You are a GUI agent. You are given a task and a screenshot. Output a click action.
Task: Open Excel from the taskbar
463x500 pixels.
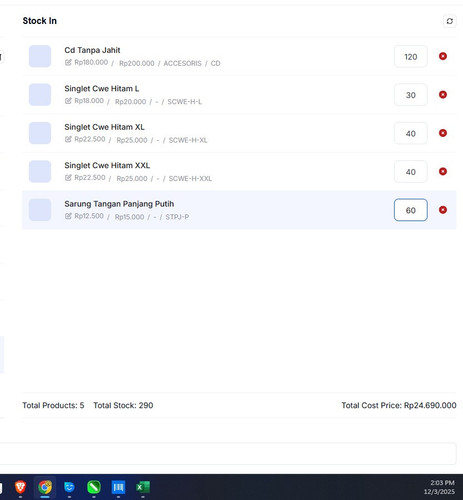(143, 487)
